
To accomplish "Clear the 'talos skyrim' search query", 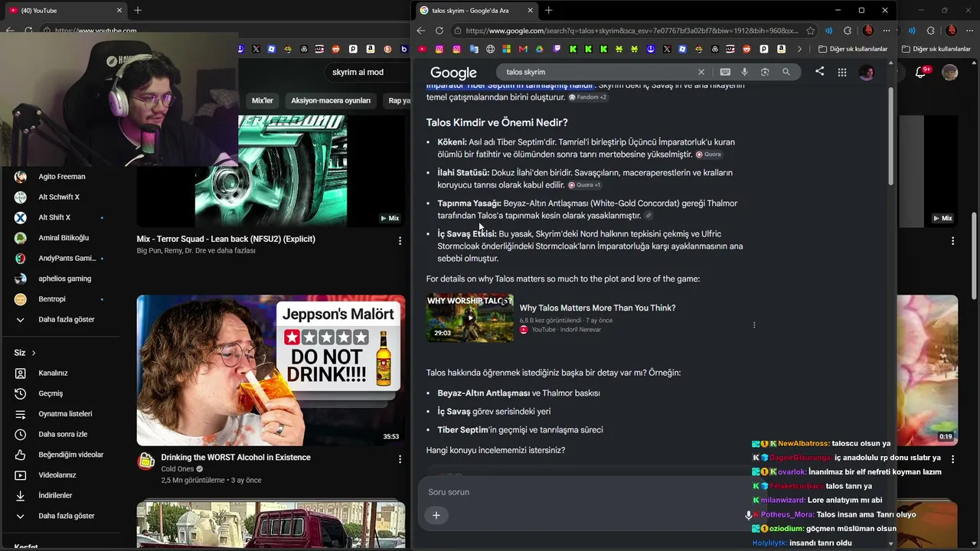I will coord(701,72).
